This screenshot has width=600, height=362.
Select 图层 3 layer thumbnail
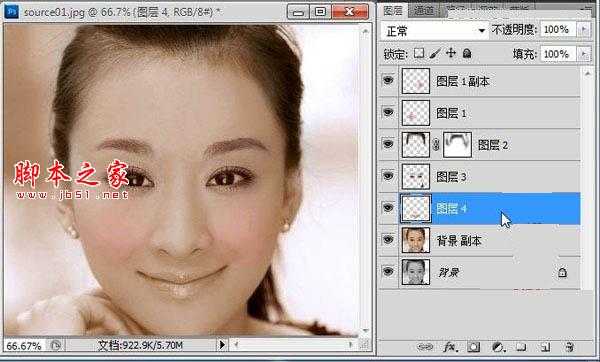coord(416,176)
